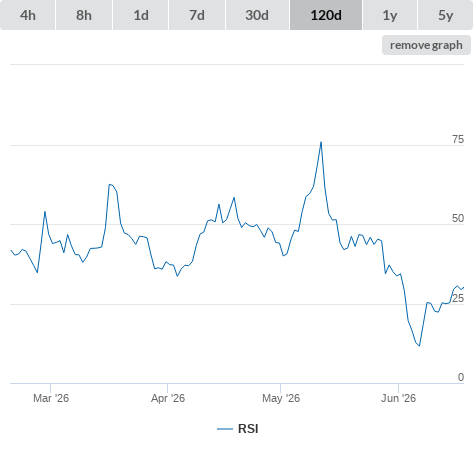This screenshot has height=455, width=474.
Task: Select the 4h time range tab
Action: click(28, 15)
